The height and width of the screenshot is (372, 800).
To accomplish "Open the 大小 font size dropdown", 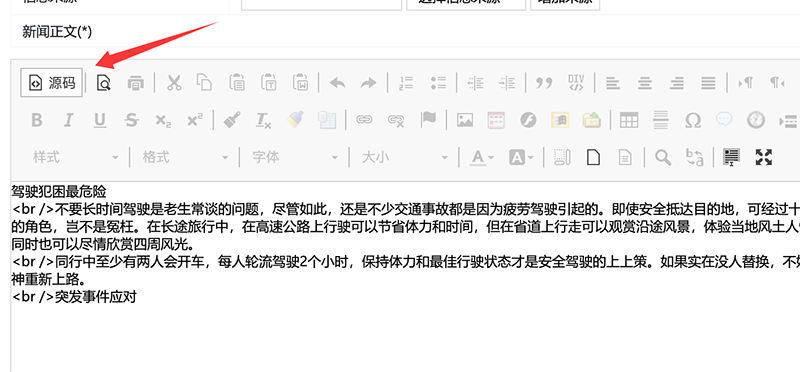I will [x=404, y=157].
